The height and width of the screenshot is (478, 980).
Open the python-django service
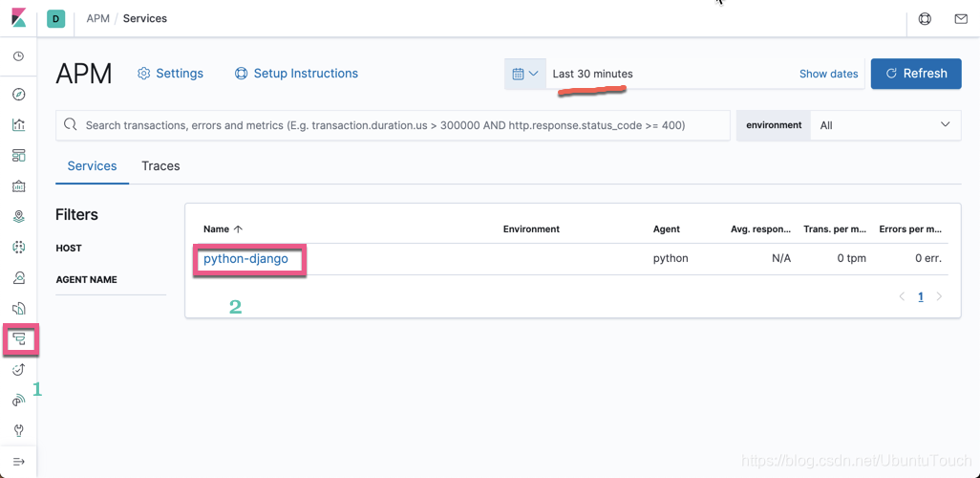(x=246, y=258)
